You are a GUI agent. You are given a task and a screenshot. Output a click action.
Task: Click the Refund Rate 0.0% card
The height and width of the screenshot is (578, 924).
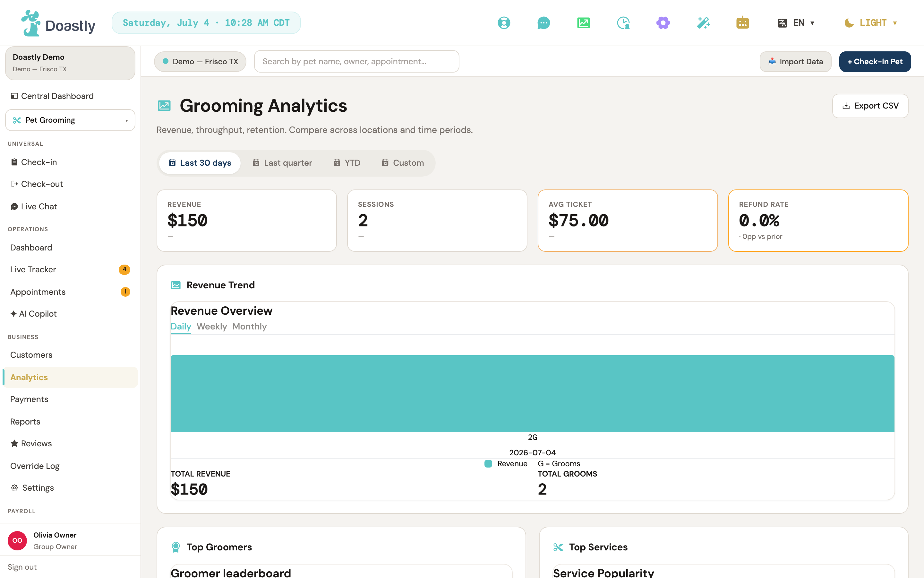pos(818,221)
